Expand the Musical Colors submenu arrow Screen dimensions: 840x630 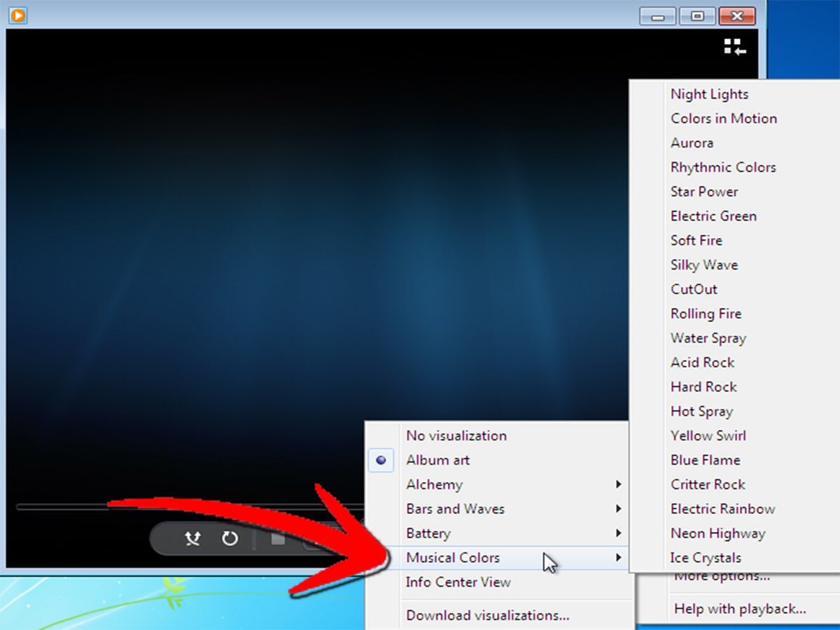tap(619, 558)
